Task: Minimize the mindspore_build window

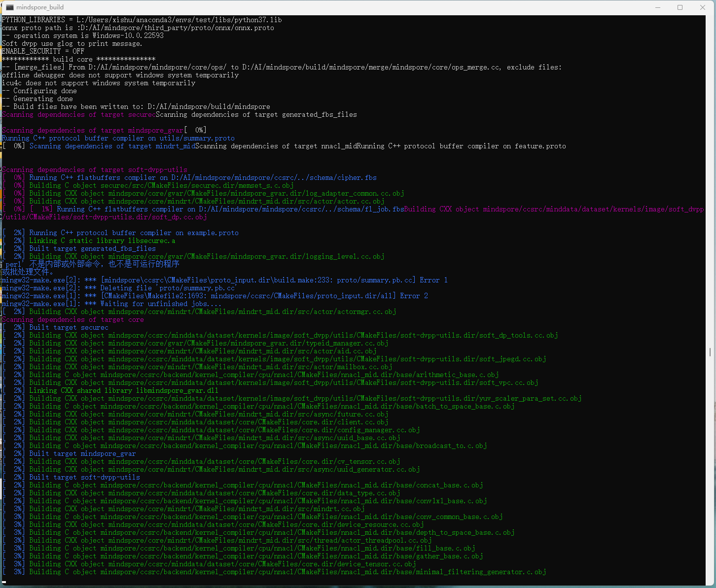Action: pyautogui.click(x=658, y=7)
